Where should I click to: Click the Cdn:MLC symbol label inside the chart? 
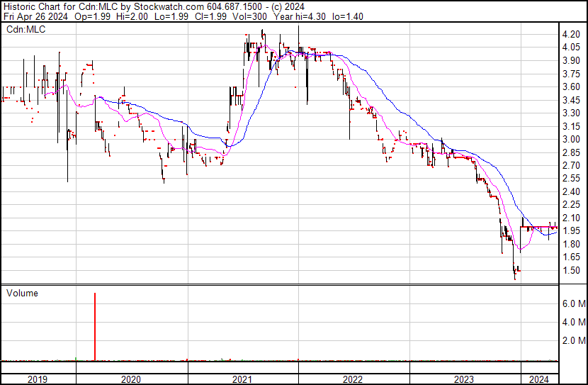[26, 30]
